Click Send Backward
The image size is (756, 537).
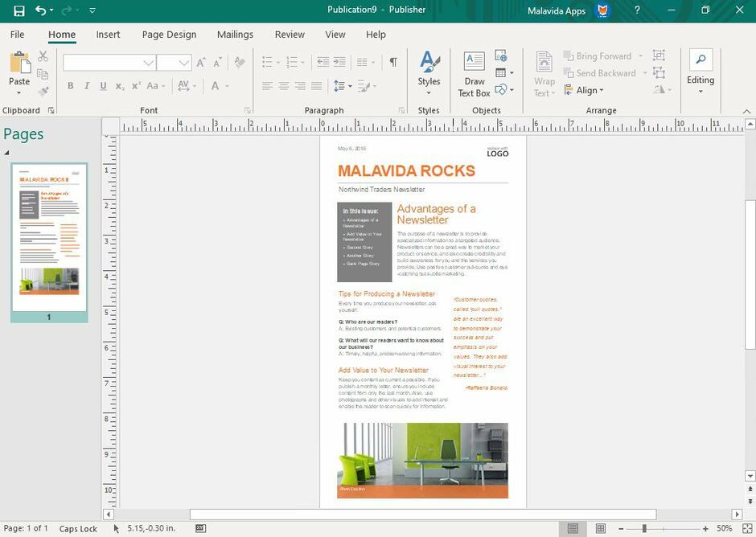[600, 73]
